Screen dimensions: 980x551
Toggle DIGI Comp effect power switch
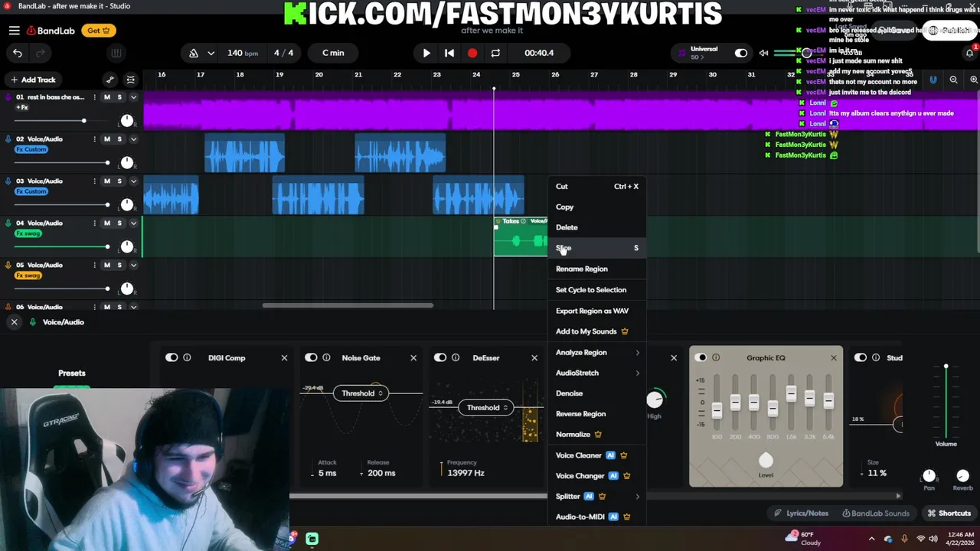tap(171, 357)
